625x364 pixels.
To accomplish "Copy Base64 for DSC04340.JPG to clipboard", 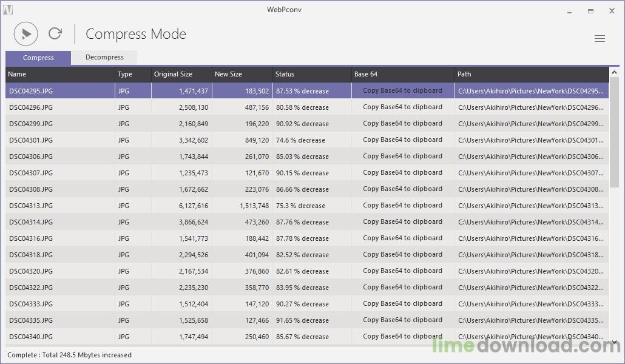I will point(402,337).
